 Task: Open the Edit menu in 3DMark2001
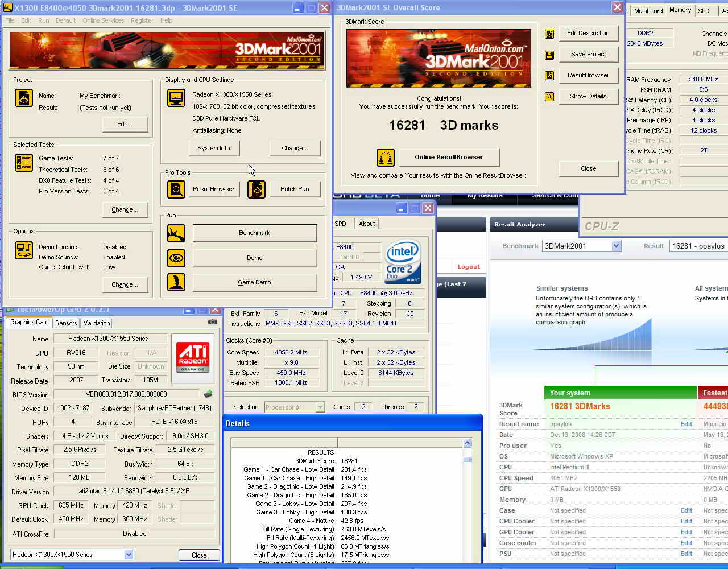[x=26, y=20]
